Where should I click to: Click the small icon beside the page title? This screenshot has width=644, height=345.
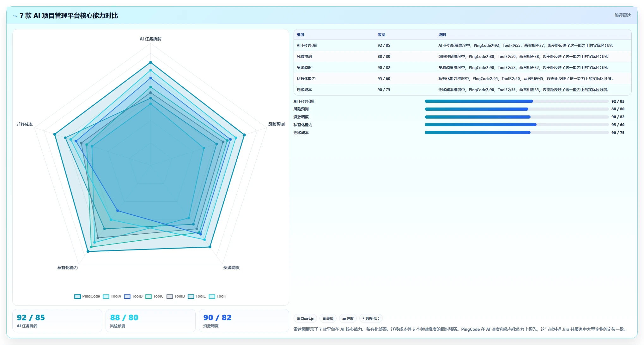coord(15,16)
